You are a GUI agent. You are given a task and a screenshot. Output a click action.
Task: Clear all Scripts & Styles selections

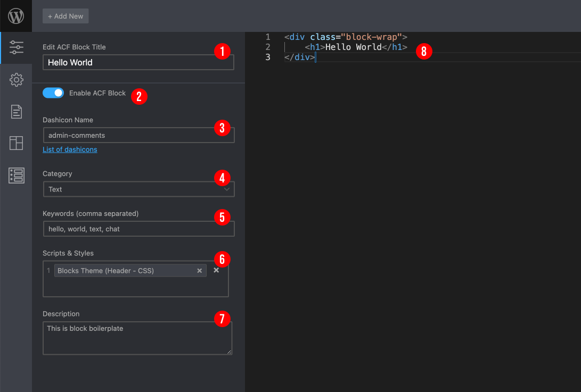(x=216, y=270)
